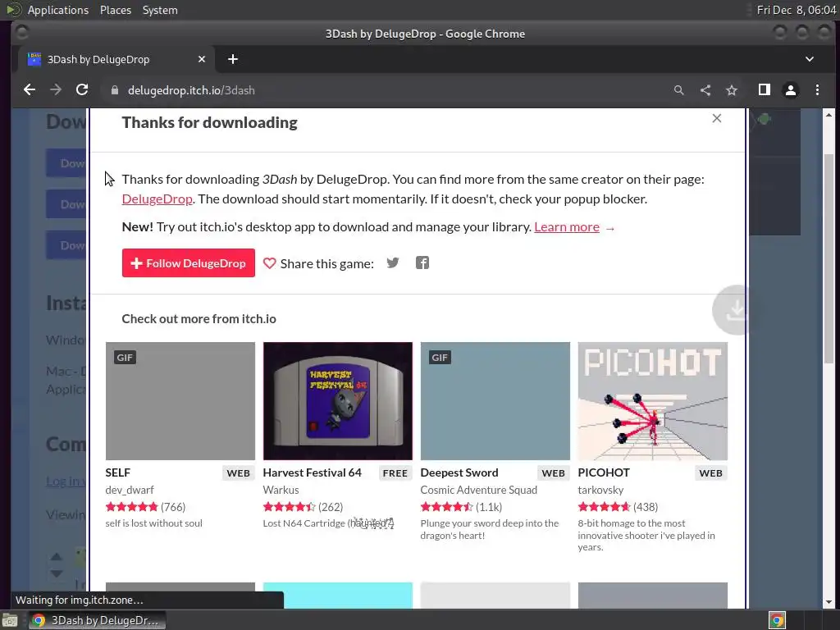Click 'Check out more from itch.io' heading

199,319
